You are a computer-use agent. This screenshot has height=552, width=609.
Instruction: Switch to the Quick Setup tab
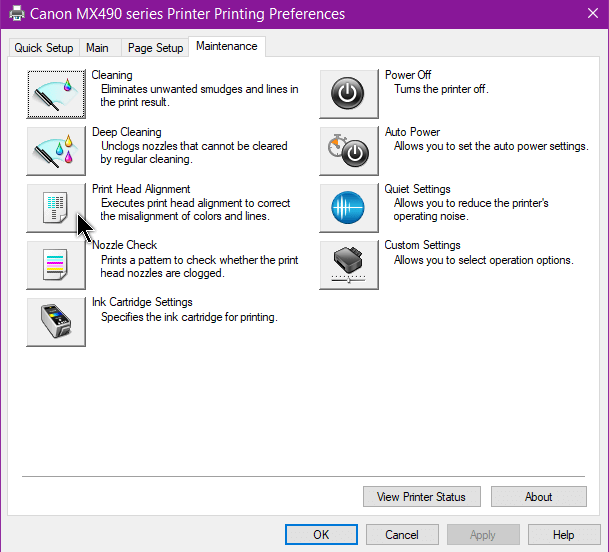coord(44,48)
